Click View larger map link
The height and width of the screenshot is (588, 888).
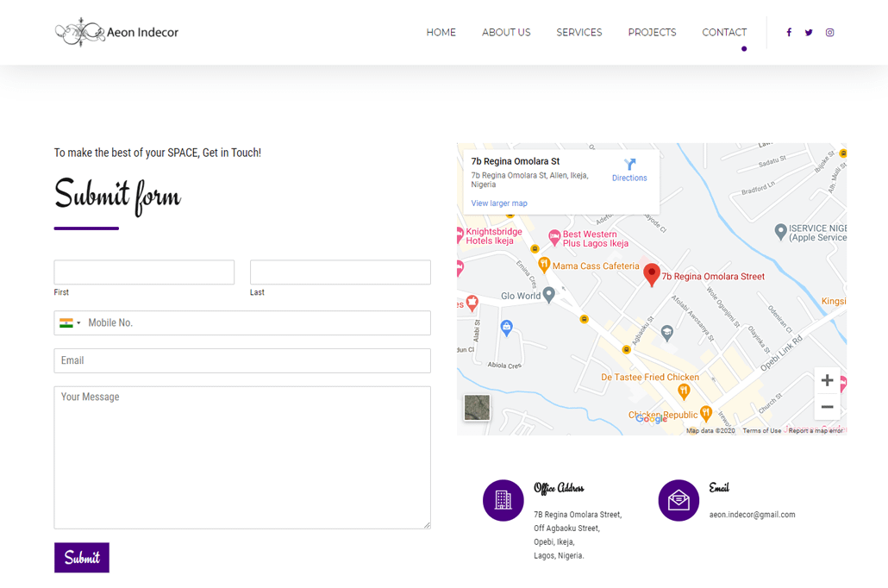499,203
